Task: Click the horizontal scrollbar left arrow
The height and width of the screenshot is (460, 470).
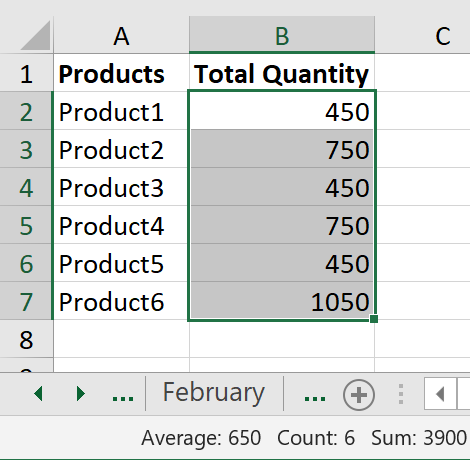Action: click(x=440, y=394)
